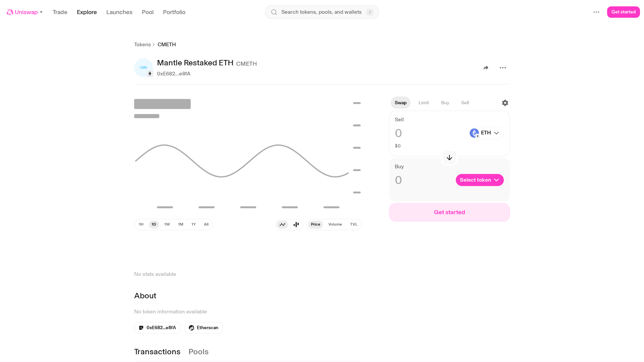Select the 1Y chart range
Viewport: 644px width, 362px height.
(x=194, y=225)
